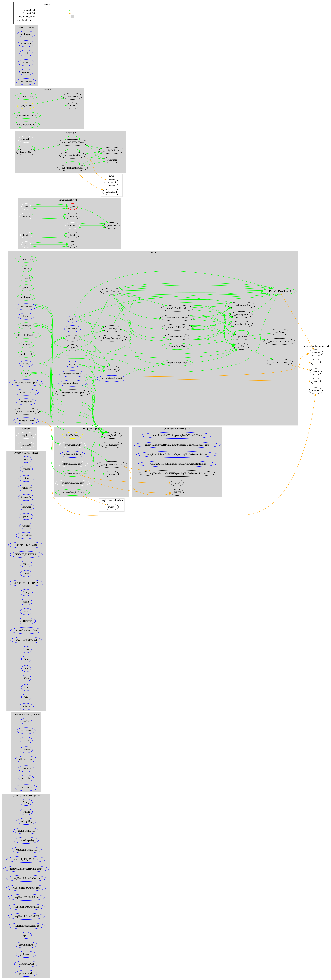The width and height of the screenshot is (331, 980).
Task: Click the <Receive Ether> node
Action: pos(72,454)
